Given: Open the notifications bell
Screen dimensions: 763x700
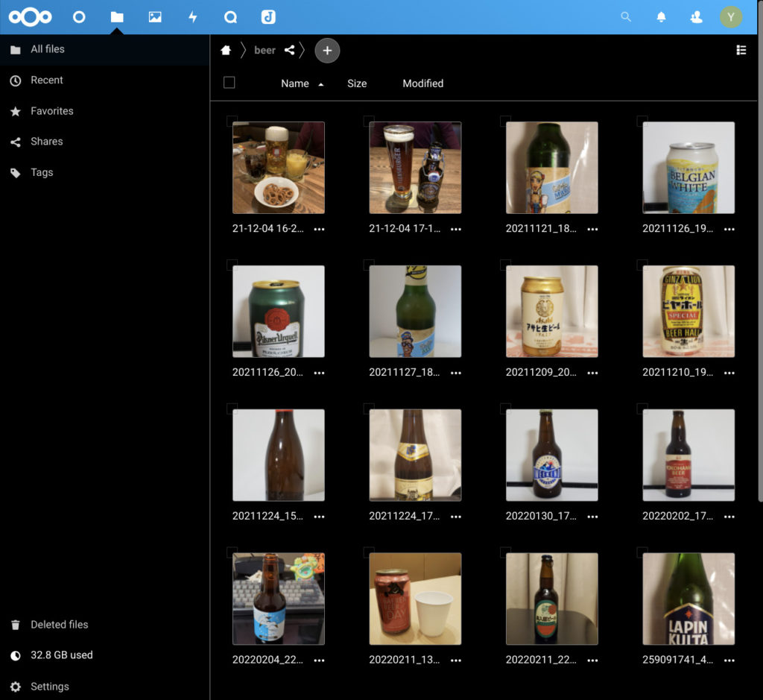Looking at the screenshot, I should [x=661, y=17].
